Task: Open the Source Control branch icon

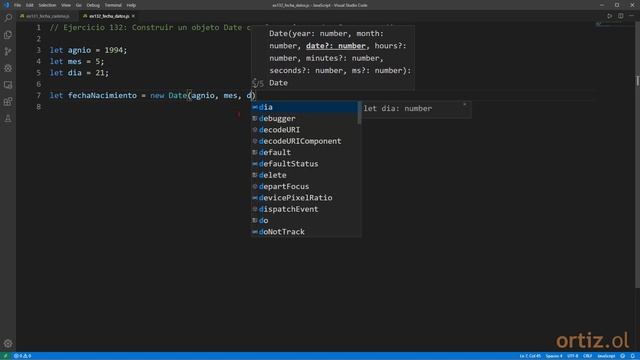Action: tap(8, 51)
